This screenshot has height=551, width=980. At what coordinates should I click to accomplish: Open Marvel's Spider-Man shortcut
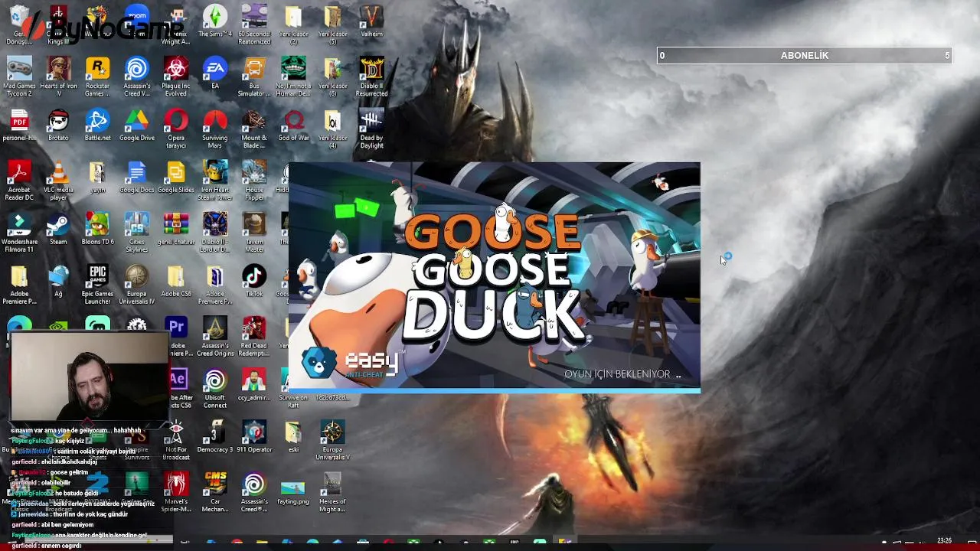click(176, 493)
